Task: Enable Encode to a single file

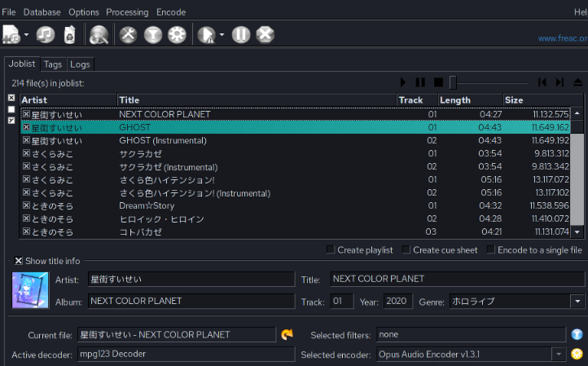Action: pyautogui.click(x=491, y=249)
